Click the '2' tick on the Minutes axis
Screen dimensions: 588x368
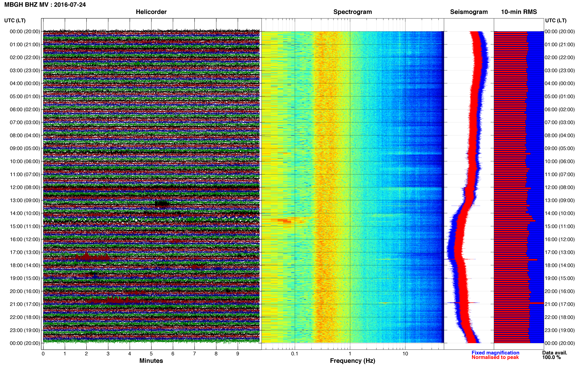(86, 354)
